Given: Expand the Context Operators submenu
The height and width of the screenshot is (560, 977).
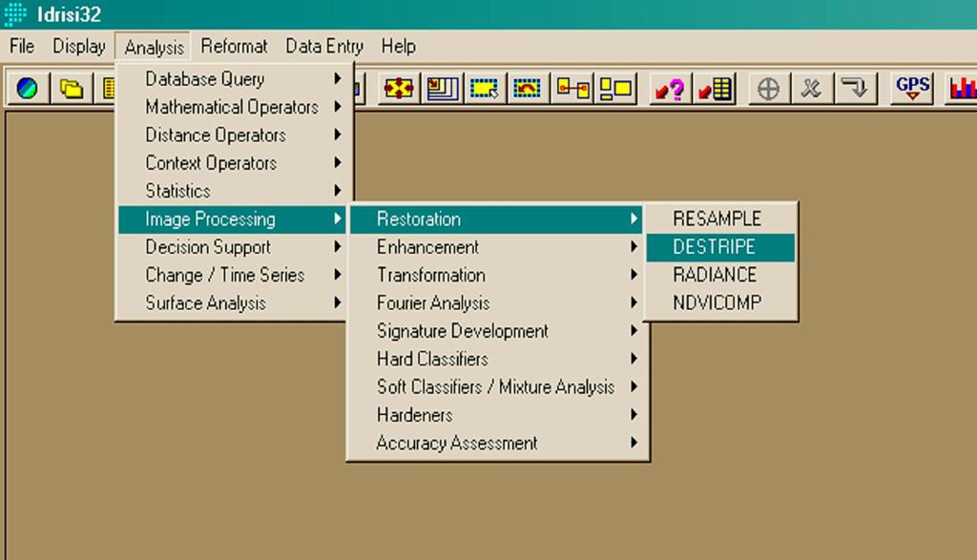Looking at the screenshot, I should [x=232, y=163].
